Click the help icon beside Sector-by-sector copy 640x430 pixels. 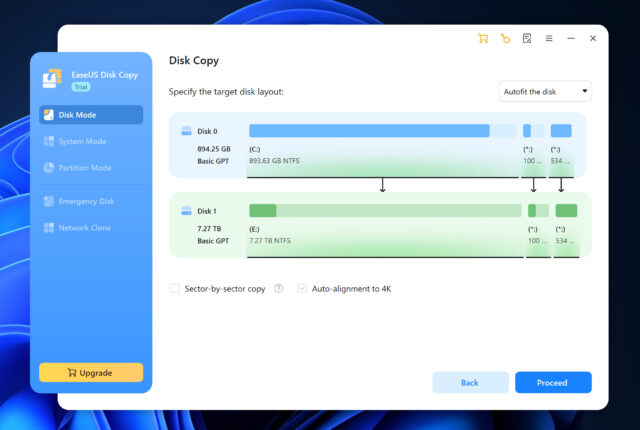tap(278, 288)
